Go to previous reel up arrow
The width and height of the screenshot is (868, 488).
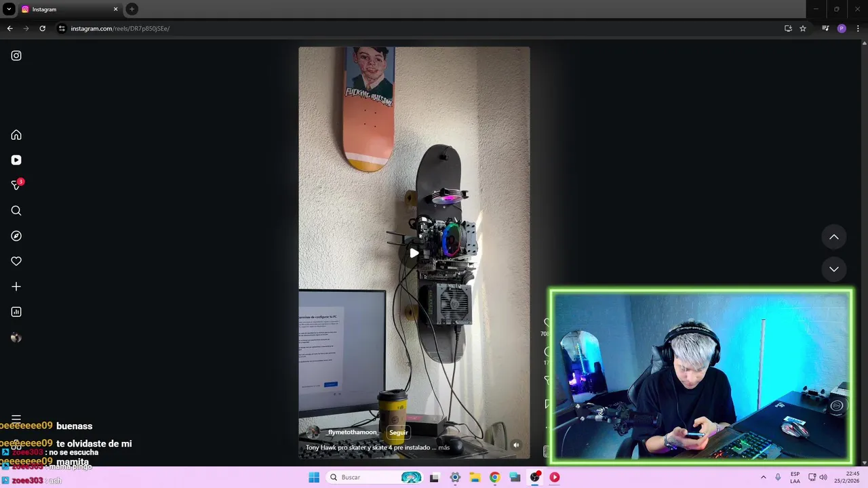coord(834,237)
